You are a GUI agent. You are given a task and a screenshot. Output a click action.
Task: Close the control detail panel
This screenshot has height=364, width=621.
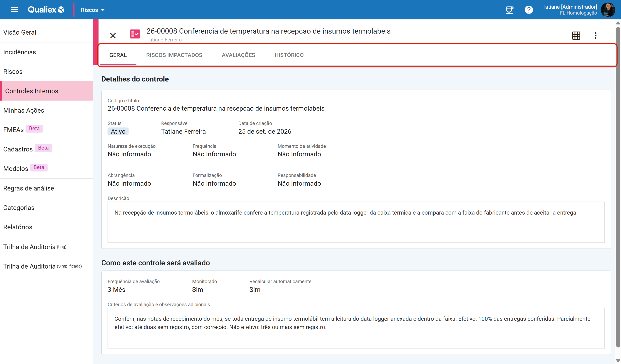113,35
